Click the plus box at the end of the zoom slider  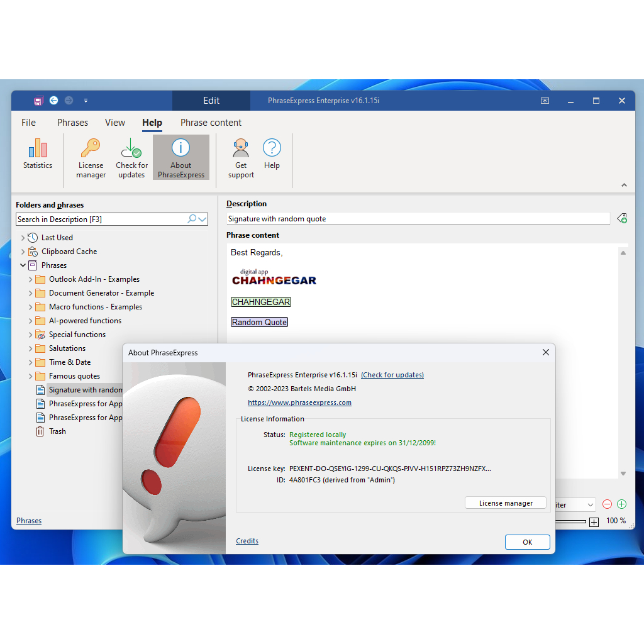[x=594, y=522]
